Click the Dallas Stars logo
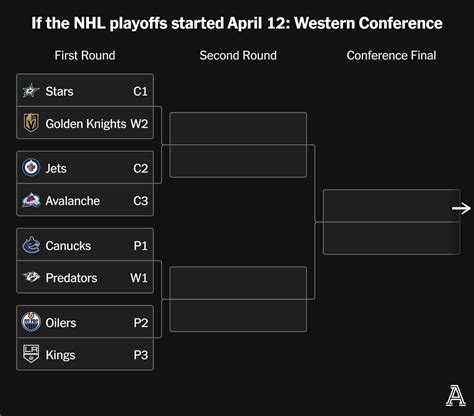The width and height of the screenshot is (474, 416). pyautogui.click(x=31, y=91)
